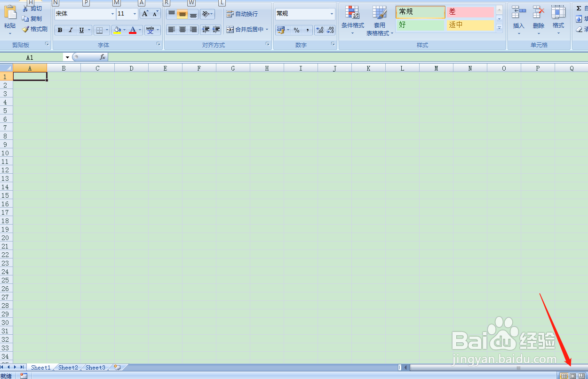
Task: Select the 差 (Bad) cell style
Action: pyautogui.click(x=470, y=12)
